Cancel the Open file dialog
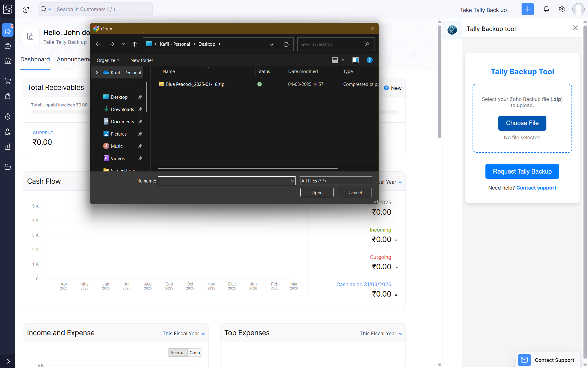The width and height of the screenshot is (588, 368). [355, 193]
